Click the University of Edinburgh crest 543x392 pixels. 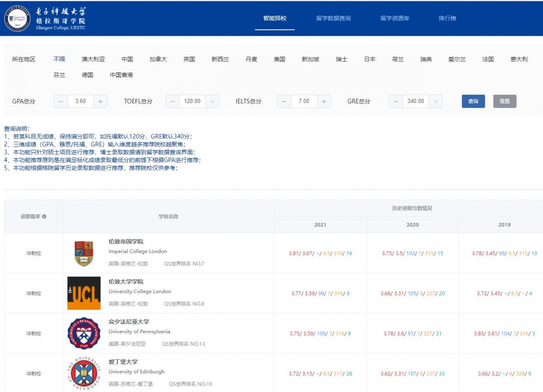[84, 372]
